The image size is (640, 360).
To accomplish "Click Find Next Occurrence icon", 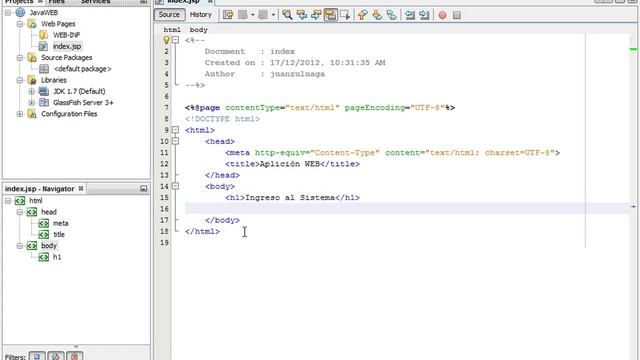I will 316,15.
